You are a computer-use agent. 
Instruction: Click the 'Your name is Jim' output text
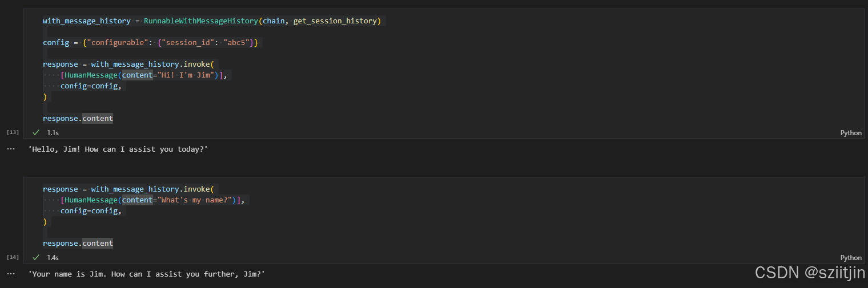146,274
